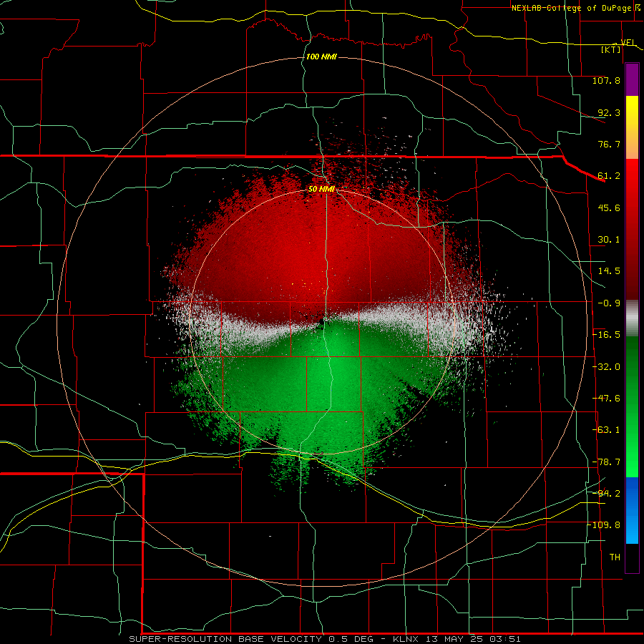644x644 pixels.
Task: Click the yellow-orange segment of the color bar
Action: click(x=632, y=127)
